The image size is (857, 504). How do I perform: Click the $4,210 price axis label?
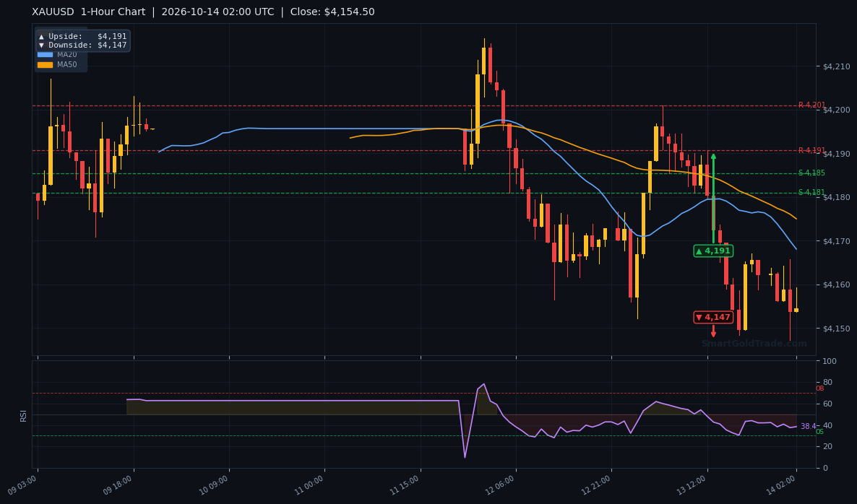[836, 66]
